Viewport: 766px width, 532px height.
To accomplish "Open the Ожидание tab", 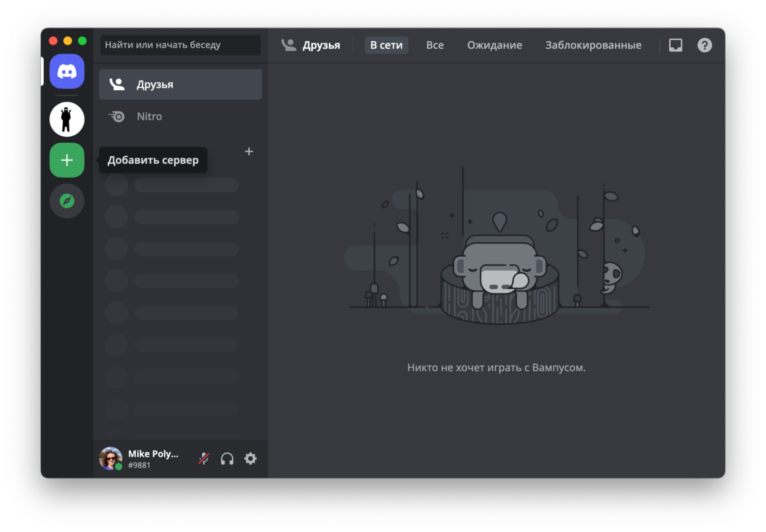I will 494,45.
